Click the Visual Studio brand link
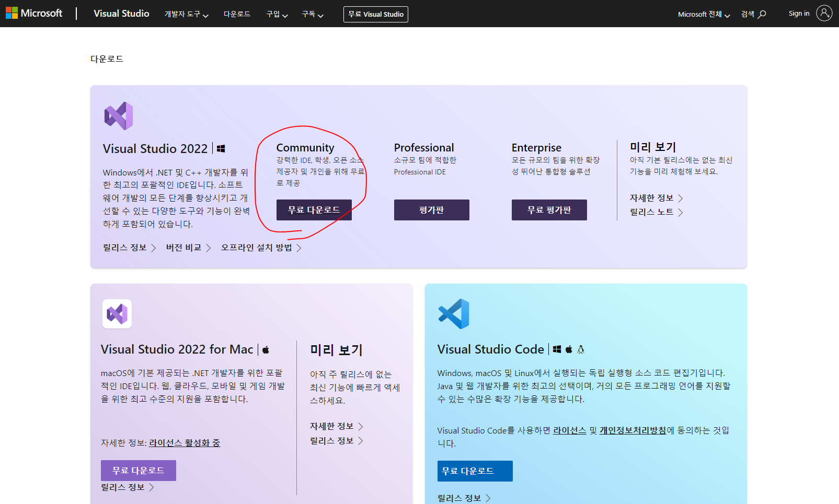 pos(121,14)
